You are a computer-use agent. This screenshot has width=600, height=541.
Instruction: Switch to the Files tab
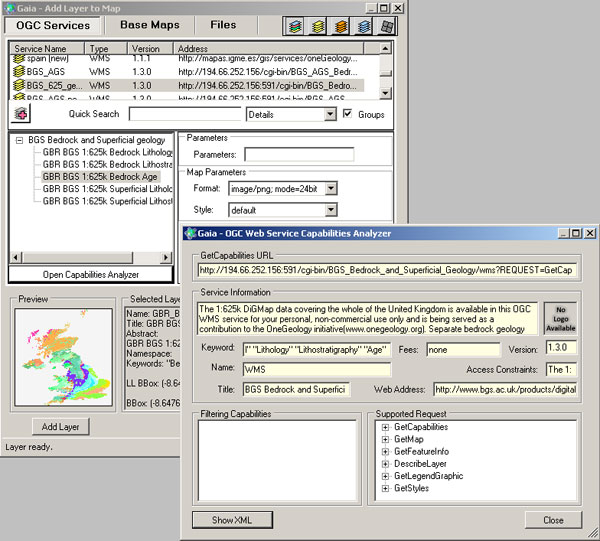(x=223, y=25)
